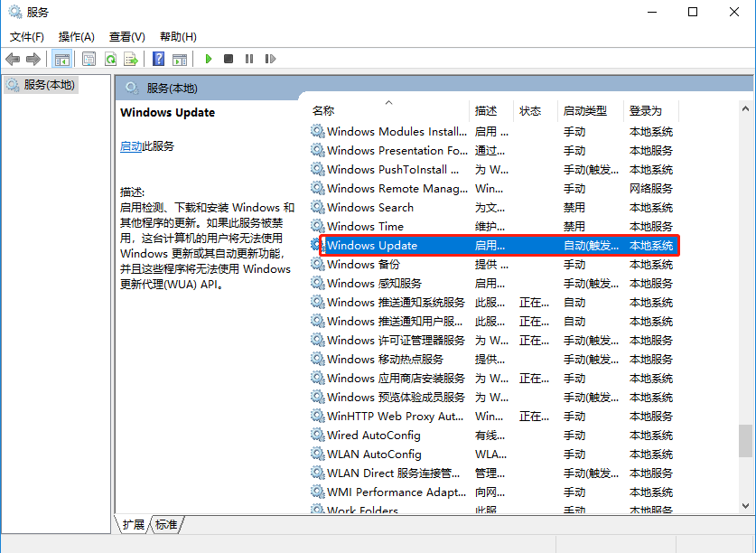Click the export list toolbar icon

pyautogui.click(x=131, y=59)
